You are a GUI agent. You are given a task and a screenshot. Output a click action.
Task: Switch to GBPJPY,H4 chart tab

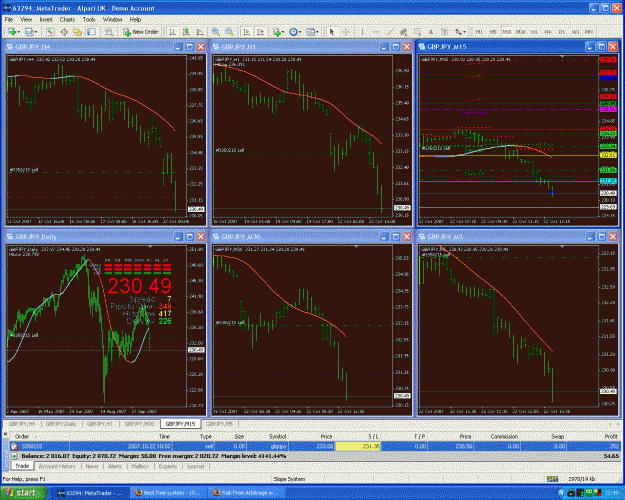coord(22,424)
